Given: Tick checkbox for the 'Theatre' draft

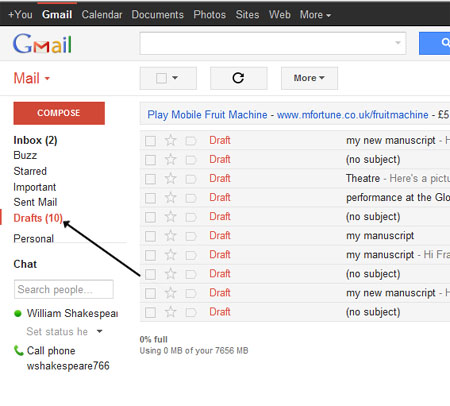Looking at the screenshot, I should (150, 179).
